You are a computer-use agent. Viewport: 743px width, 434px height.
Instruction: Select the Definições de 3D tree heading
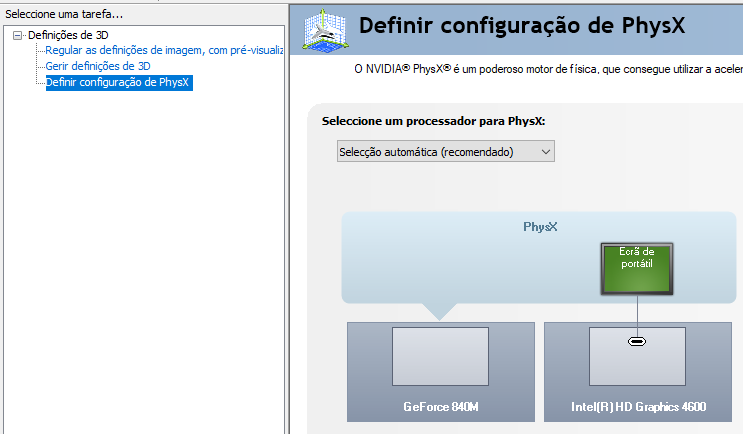68,35
